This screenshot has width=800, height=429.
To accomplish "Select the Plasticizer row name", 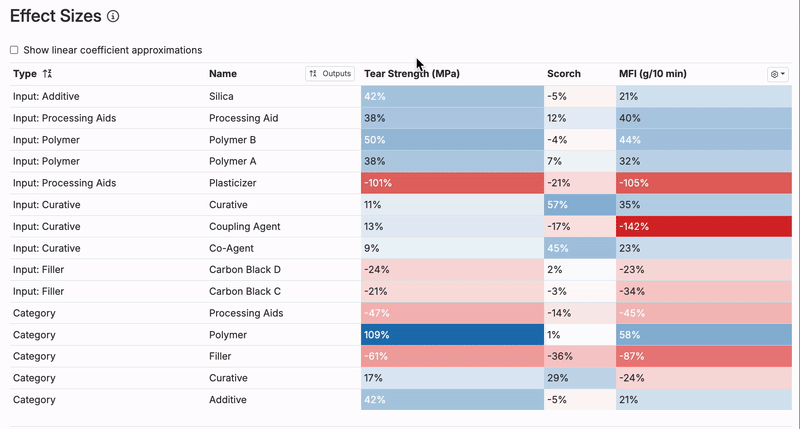I will [233, 184].
